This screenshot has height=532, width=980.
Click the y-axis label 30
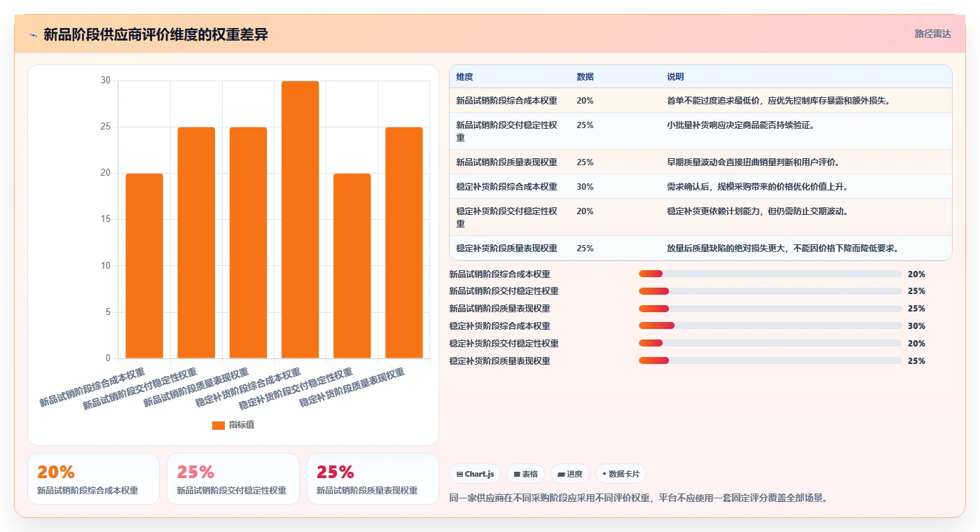pos(105,80)
